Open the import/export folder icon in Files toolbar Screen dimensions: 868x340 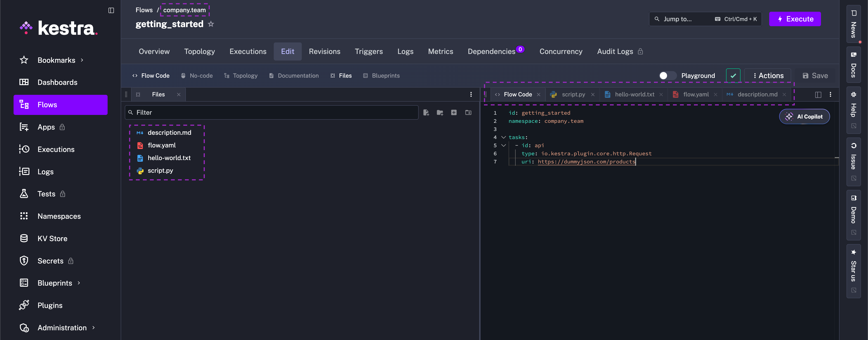468,112
